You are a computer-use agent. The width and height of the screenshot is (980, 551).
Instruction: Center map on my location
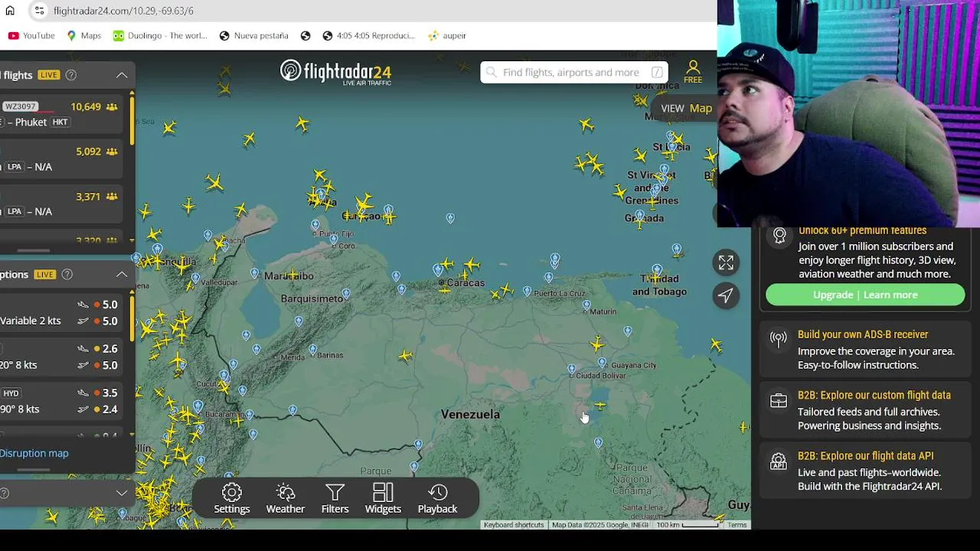(726, 295)
